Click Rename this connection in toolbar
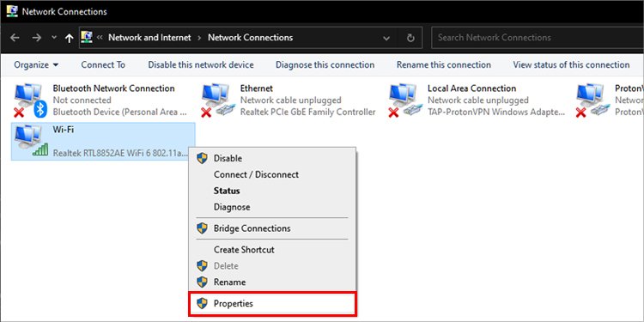 pos(444,65)
